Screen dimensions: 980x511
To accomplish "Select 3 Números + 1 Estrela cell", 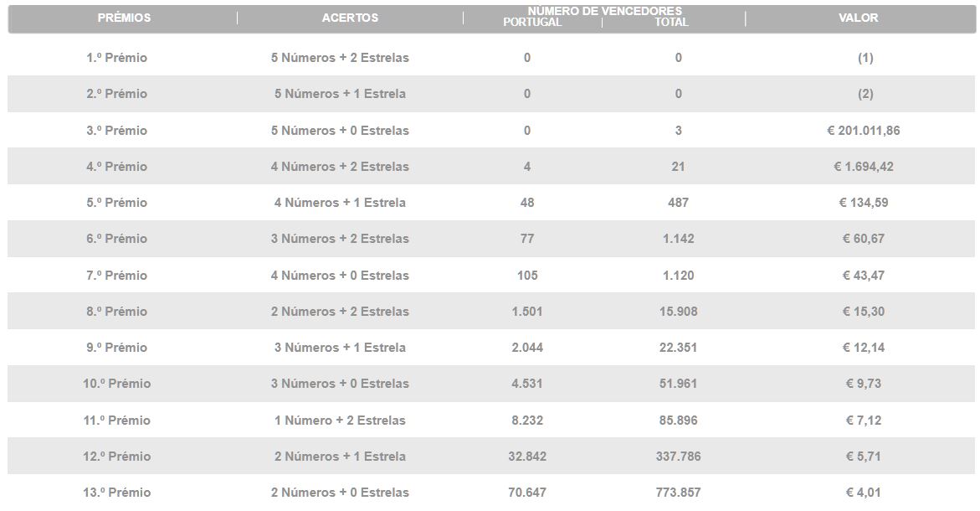I will [340, 347].
